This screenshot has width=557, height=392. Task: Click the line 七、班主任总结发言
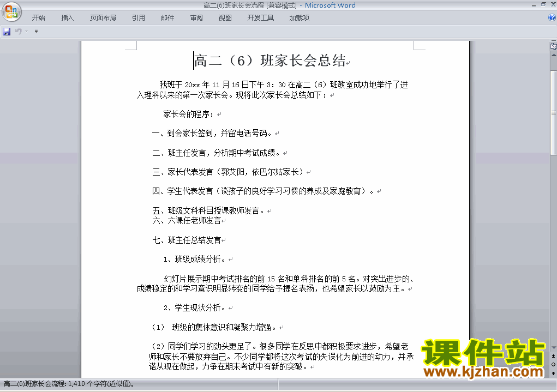pos(187,240)
